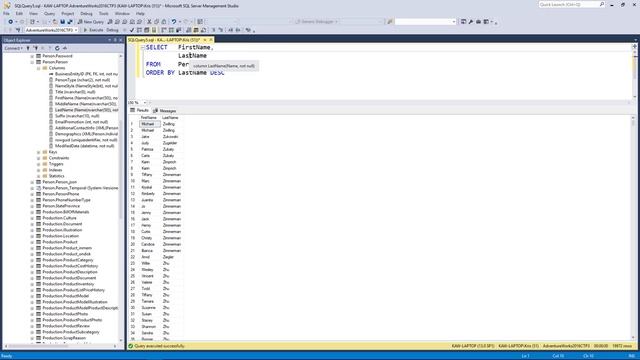
Task: Collapse the Columns folder node
Action: point(39,68)
